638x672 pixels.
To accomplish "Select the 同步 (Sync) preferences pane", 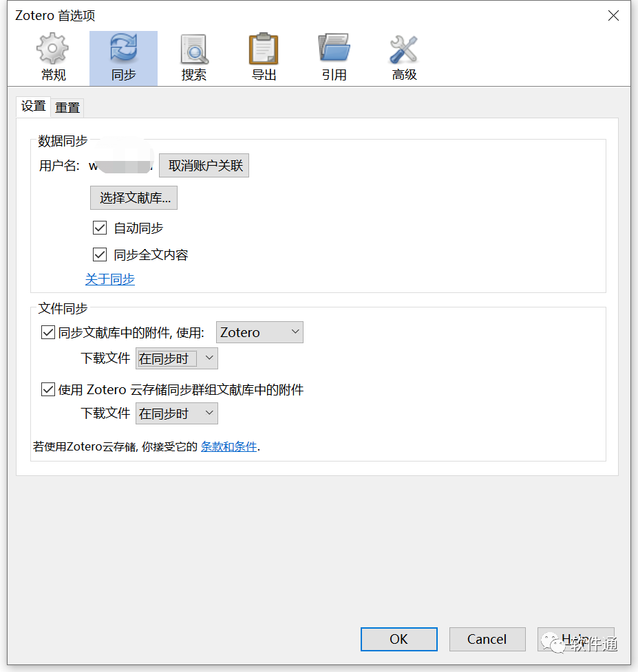I will pyautogui.click(x=123, y=58).
